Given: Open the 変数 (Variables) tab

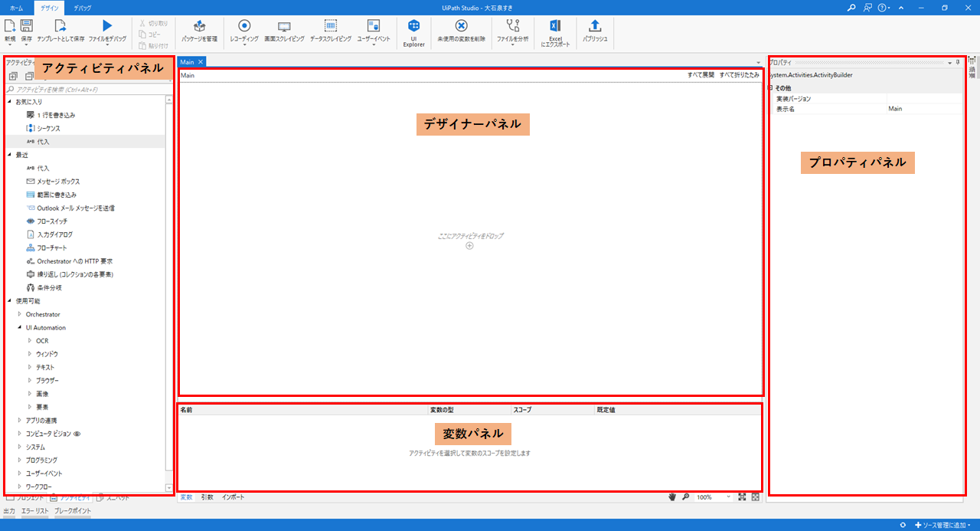Looking at the screenshot, I should pos(186,497).
